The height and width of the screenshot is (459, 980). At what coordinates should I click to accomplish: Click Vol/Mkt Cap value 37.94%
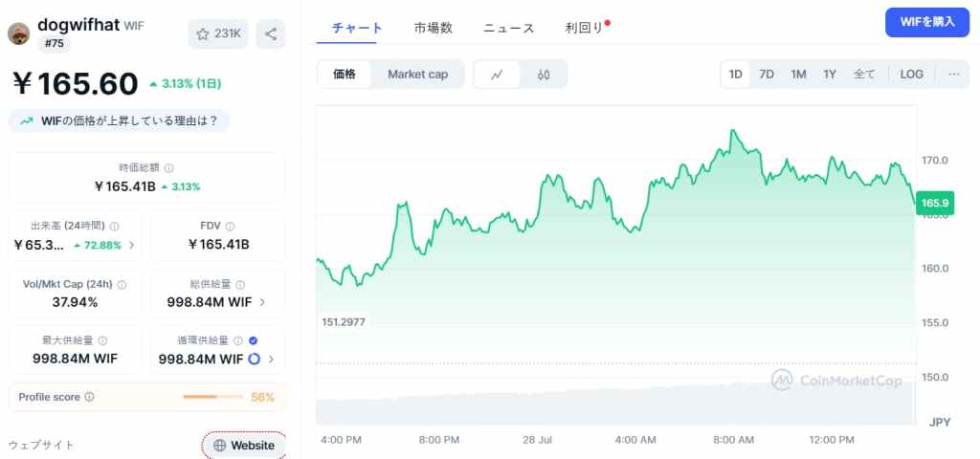click(75, 302)
